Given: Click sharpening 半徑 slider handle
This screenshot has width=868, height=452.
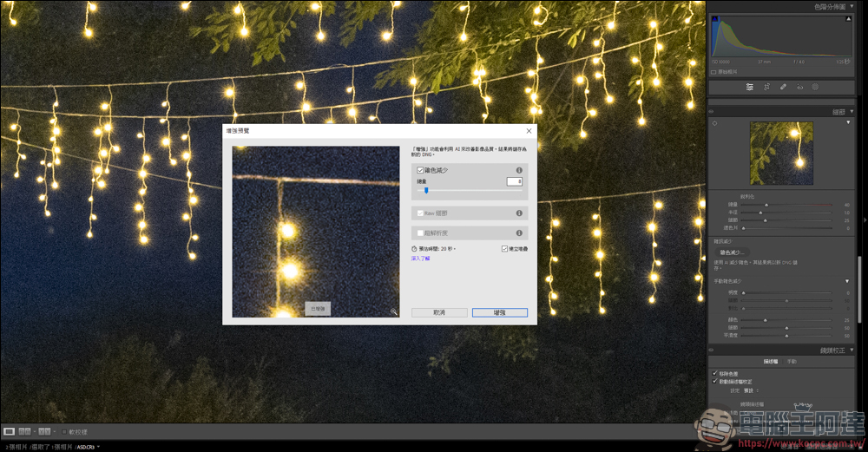Looking at the screenshot, I should point(760,213).
